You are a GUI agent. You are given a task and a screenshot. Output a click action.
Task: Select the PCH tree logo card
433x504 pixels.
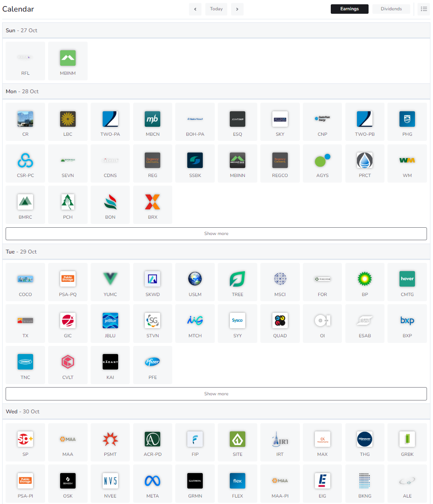coord(68,205)
